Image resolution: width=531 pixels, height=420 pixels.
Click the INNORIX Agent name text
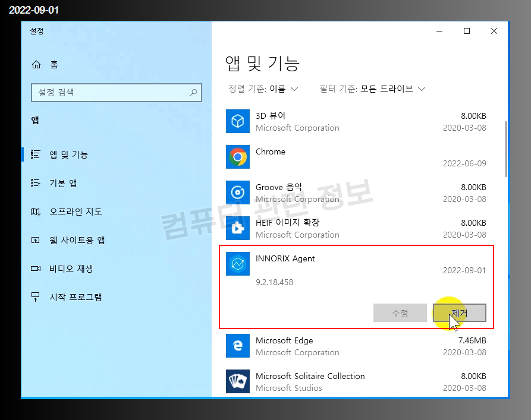285,258
